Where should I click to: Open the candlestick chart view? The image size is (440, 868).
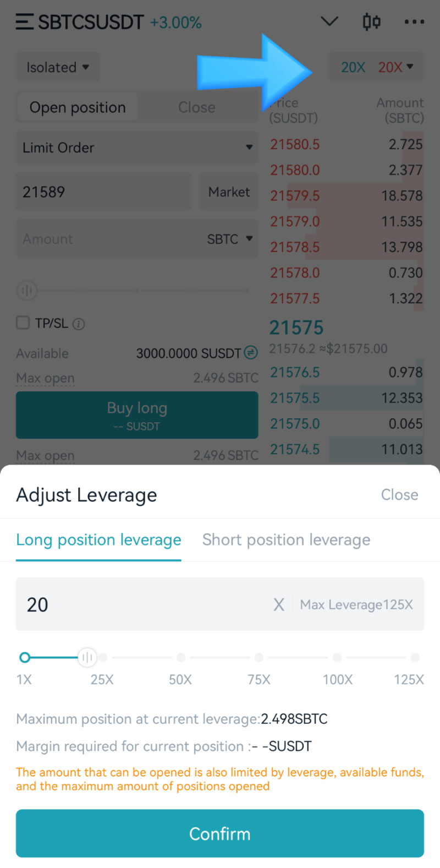click(x=371, y=22)
